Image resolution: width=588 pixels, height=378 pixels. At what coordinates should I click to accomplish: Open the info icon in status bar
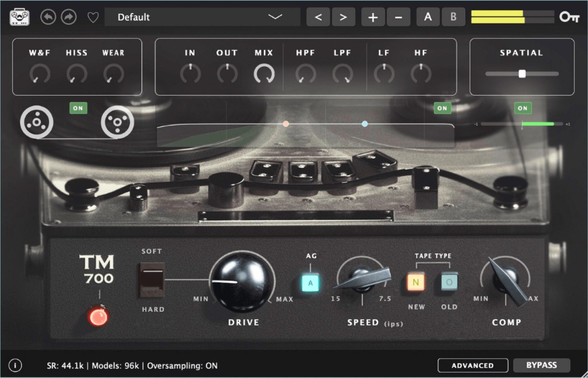pos(15,366)
